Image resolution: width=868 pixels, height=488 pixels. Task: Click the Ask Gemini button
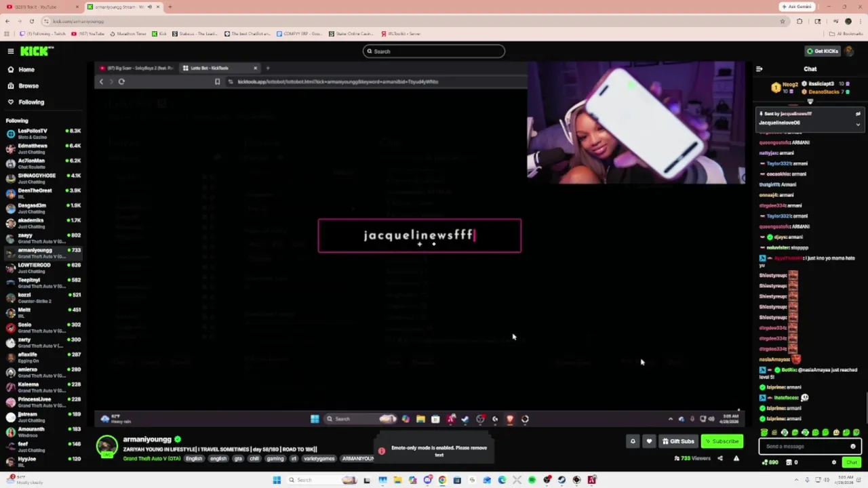(797, 7)
